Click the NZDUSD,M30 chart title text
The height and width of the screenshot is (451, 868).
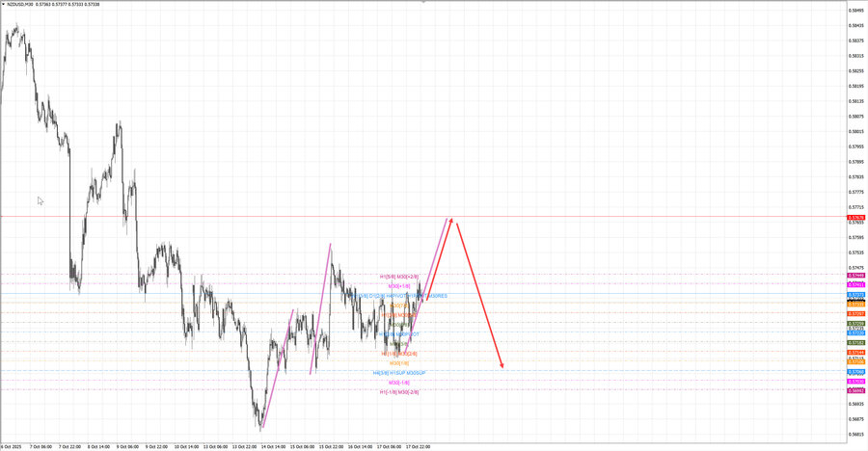[x=20, y=4]
